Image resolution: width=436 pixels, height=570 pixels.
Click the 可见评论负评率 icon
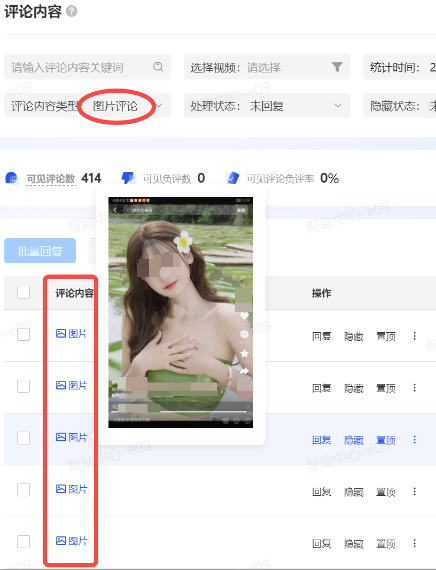point(233,178)
